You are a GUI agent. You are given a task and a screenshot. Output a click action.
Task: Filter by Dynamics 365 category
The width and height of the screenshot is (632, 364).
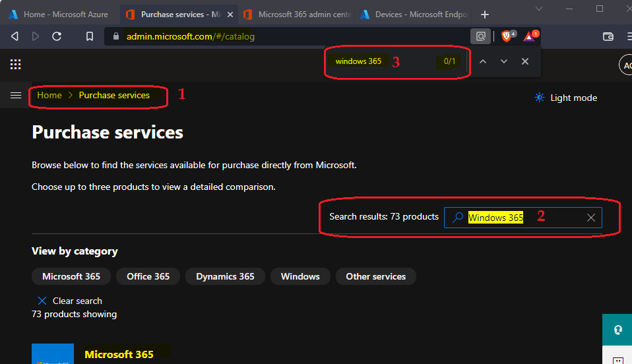[x=225, y=276]
